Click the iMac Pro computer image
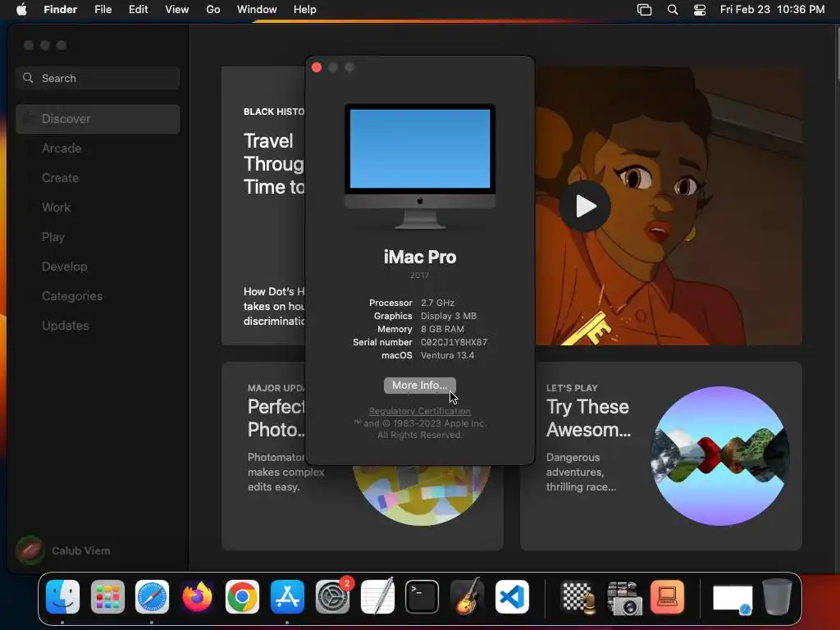 pyautogui.click(x=419, y=166)
